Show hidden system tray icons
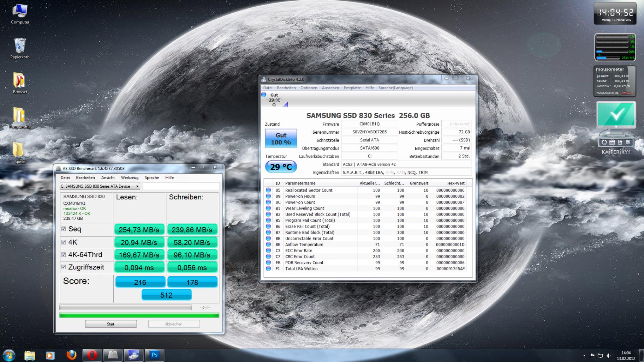The width and height of the screenshot is (644, 362). pyautogui.click(x=584, y=356)
